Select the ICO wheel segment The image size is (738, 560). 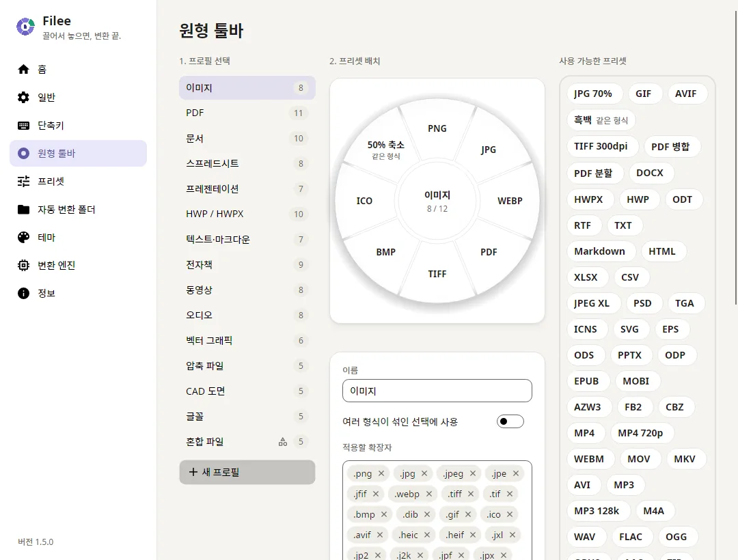(364, 201)
